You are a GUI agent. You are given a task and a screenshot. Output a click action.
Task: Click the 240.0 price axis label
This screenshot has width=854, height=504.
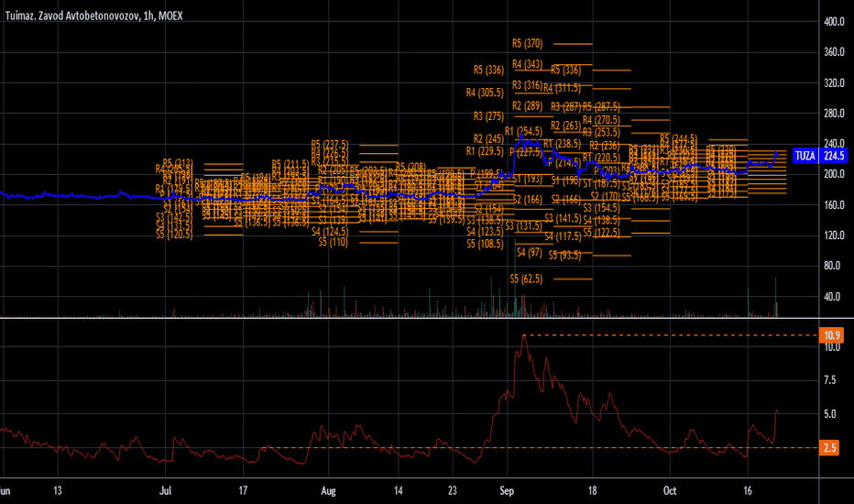click(834, 143)
